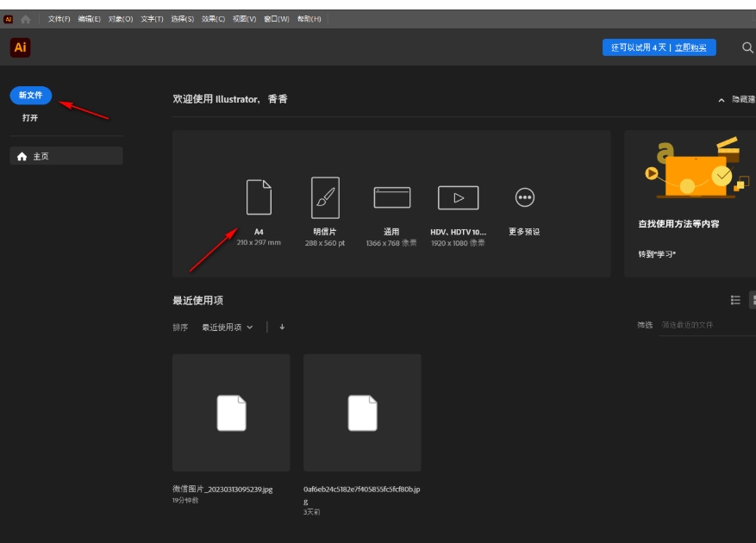Viewport: 756px width, 543px height.
Task: Click the 0af6eb24c5182e7f405855fc5fcf80b.jpg file name
Action: [x=361, y=496]
